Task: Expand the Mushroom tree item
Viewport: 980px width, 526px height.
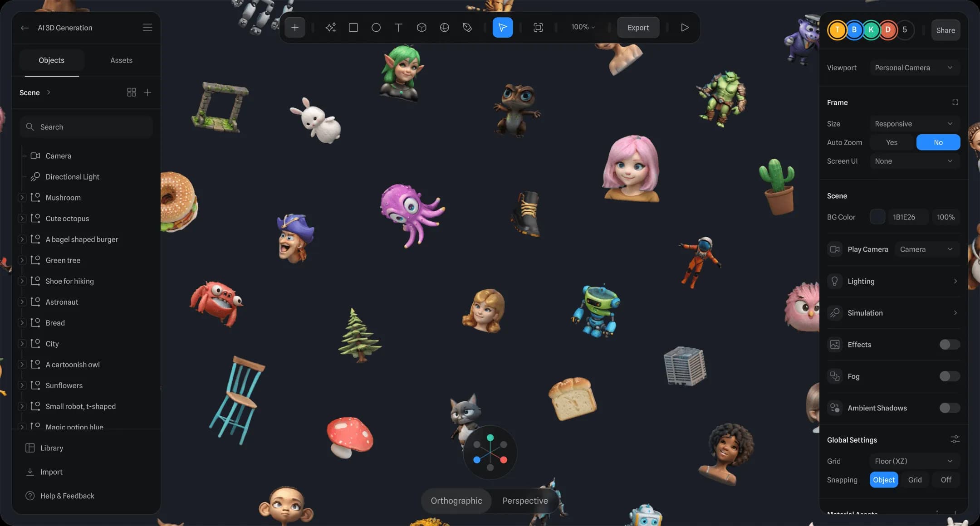Action: tap(22, 198)
